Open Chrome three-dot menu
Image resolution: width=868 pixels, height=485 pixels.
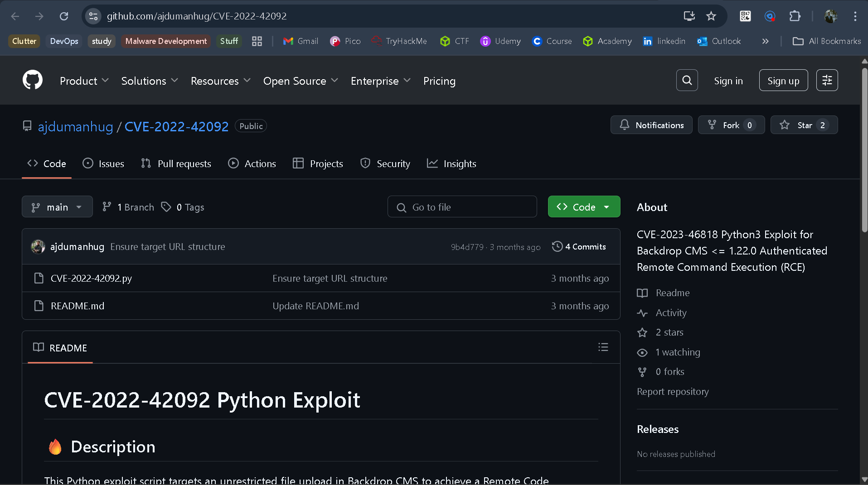click(x=855, y=16)
